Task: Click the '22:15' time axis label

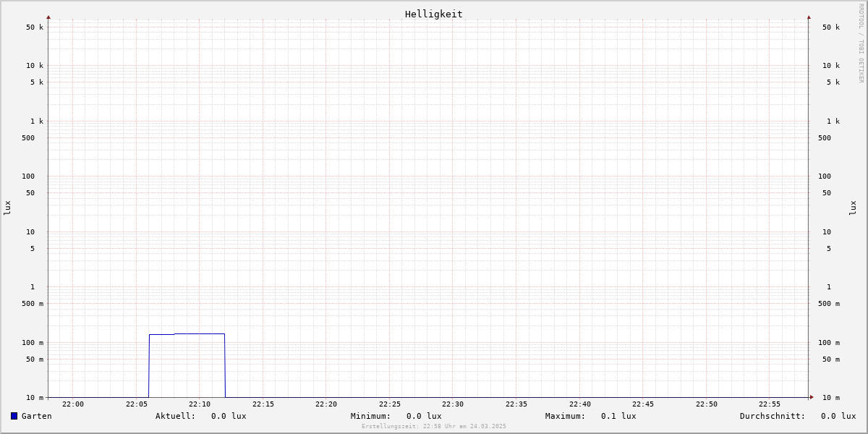Action: coord(263,404)
